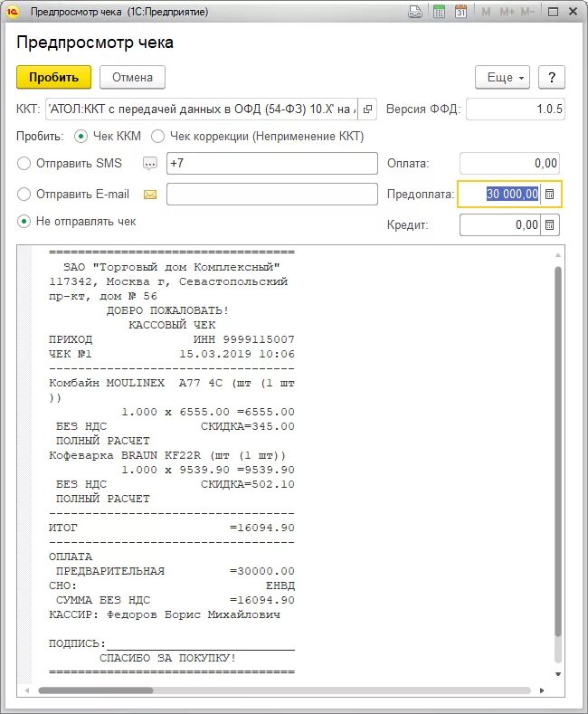Click the Предоплата amount field

click(x=499, y=195)
